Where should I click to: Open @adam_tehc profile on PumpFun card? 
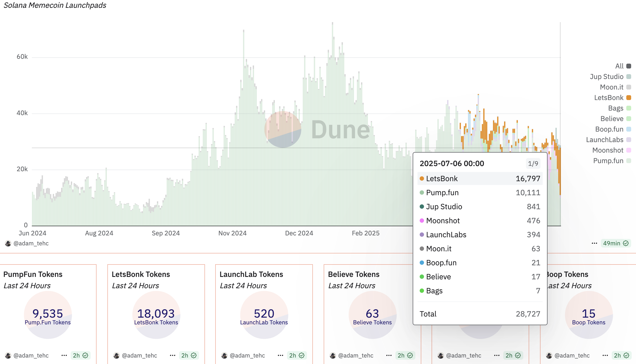[x=31, y=355]
